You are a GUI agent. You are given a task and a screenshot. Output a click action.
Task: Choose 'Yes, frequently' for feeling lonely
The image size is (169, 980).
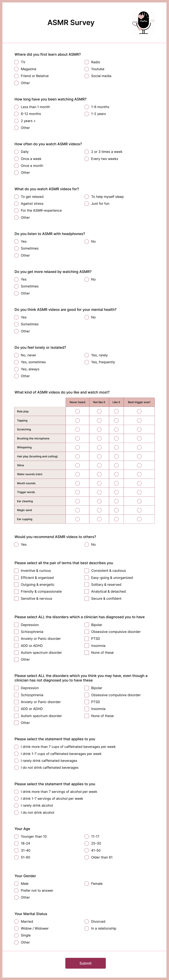coord(87,362)
